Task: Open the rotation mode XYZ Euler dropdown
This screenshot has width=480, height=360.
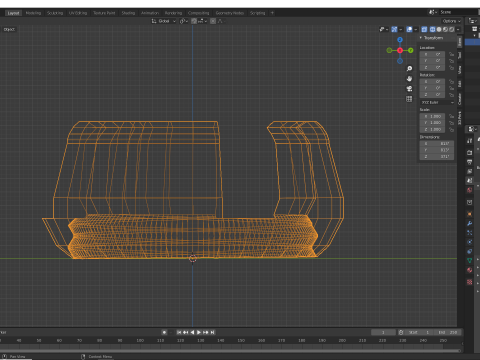Action: click(x=437, y=102)
